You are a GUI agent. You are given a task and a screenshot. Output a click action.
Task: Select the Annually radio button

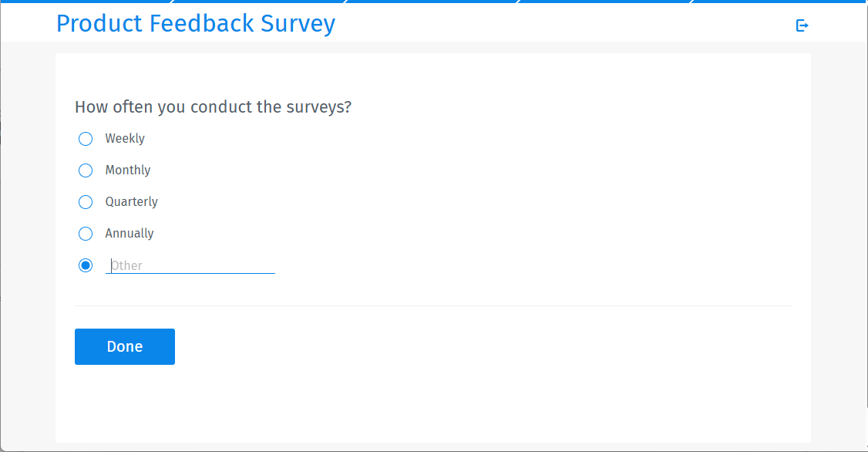(x=86, y=234)
